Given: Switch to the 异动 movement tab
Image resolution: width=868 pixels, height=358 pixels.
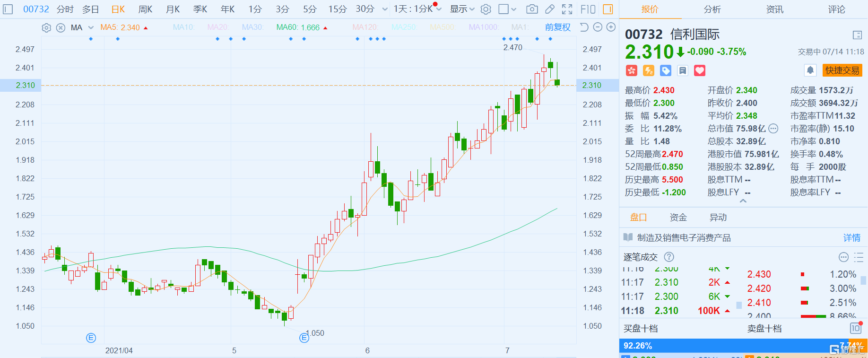Looking at the screenshot, I should click(718, 218).
